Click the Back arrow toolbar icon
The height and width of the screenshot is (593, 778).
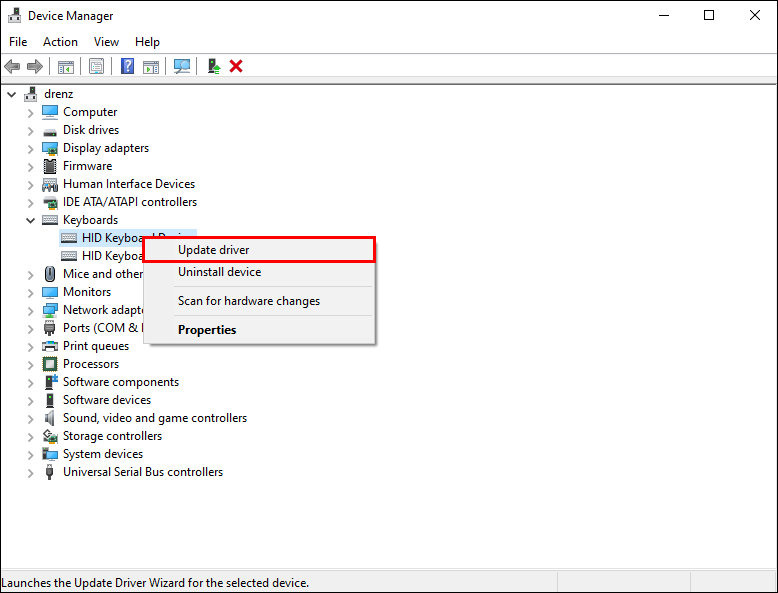tap(12, 66)
